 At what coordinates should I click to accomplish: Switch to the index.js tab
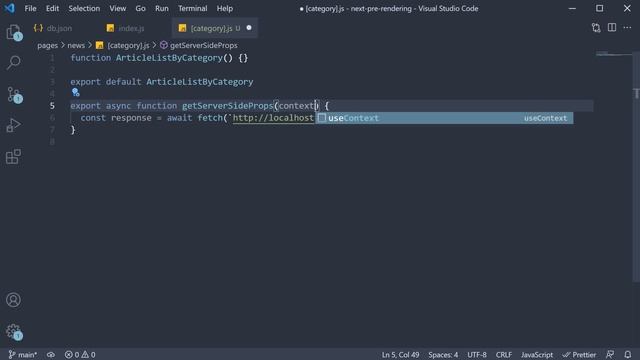pos(131,28)
